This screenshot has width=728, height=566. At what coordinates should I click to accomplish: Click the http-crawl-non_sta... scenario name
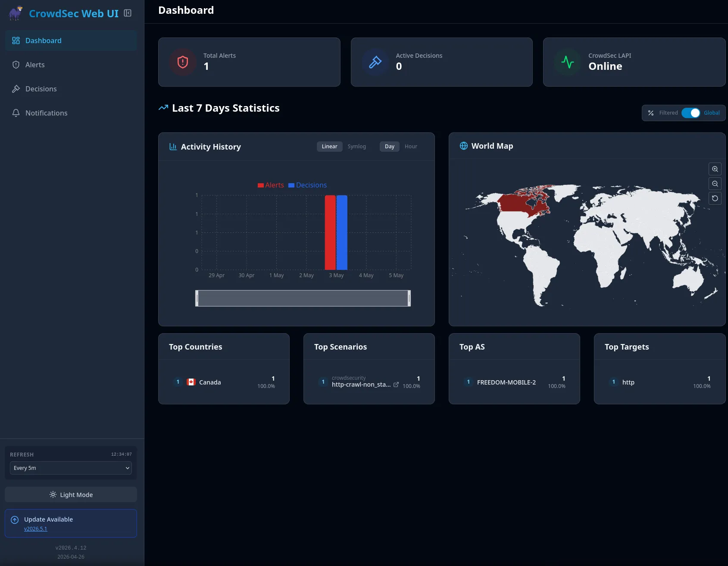pyautogui.click(x=361, y=385)
